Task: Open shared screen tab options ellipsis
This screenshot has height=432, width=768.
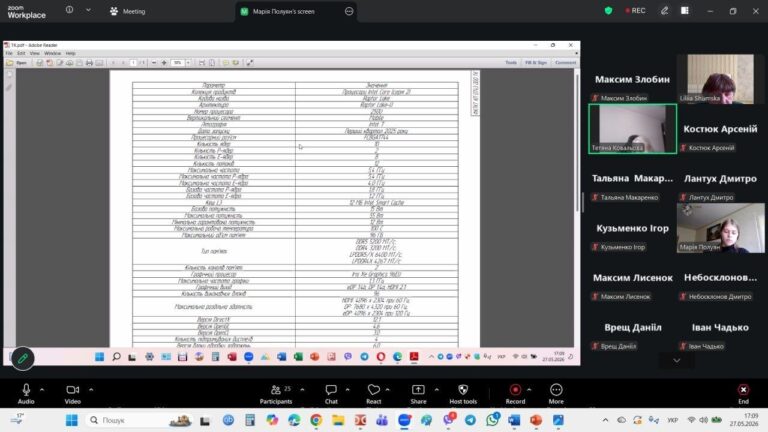Action: click(349, 11)
